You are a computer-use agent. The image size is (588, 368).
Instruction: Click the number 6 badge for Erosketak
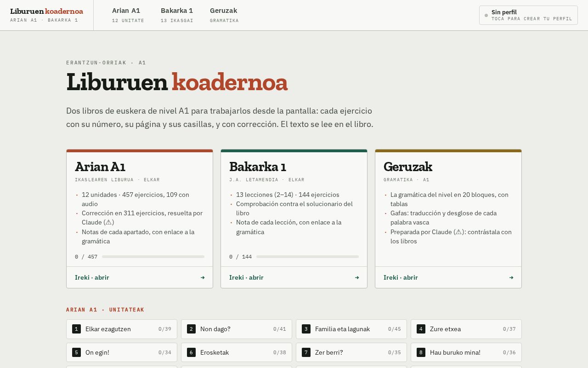click(x=191, y=352)
